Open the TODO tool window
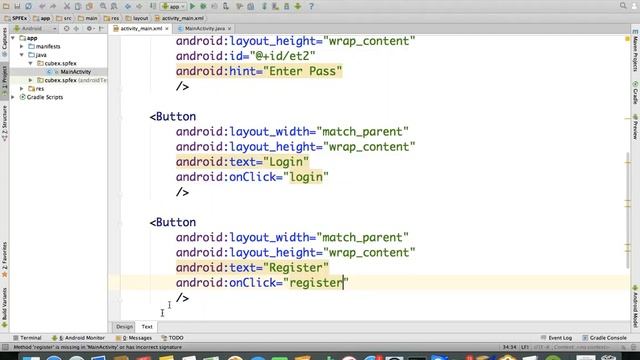This screenshot has width=640, height=360. click(173, 338)
